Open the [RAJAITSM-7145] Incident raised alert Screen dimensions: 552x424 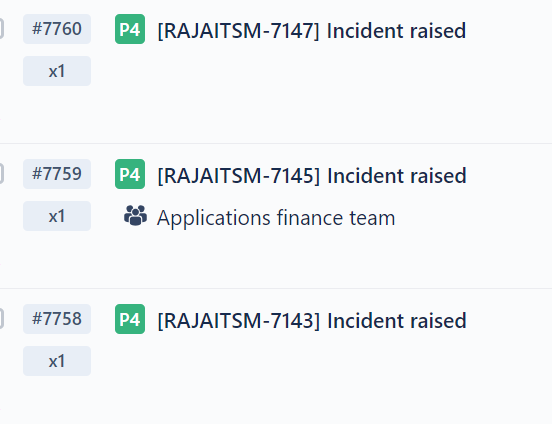pos(312,176)
